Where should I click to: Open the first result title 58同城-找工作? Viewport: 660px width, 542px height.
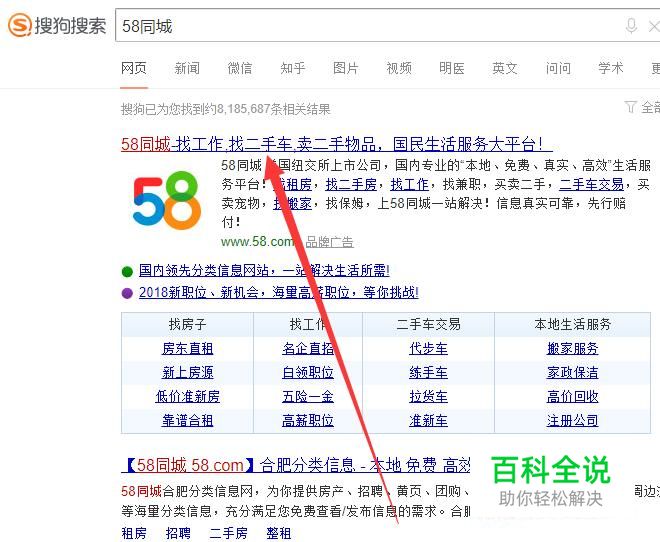[x=337, y=144]
